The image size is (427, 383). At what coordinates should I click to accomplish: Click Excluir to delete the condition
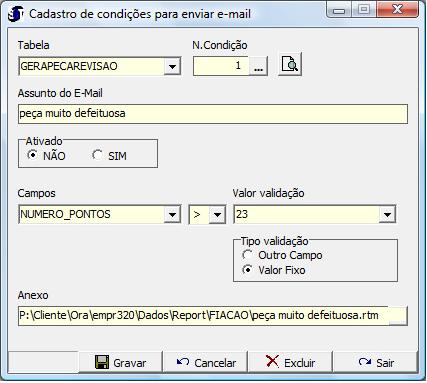point(290,362)
